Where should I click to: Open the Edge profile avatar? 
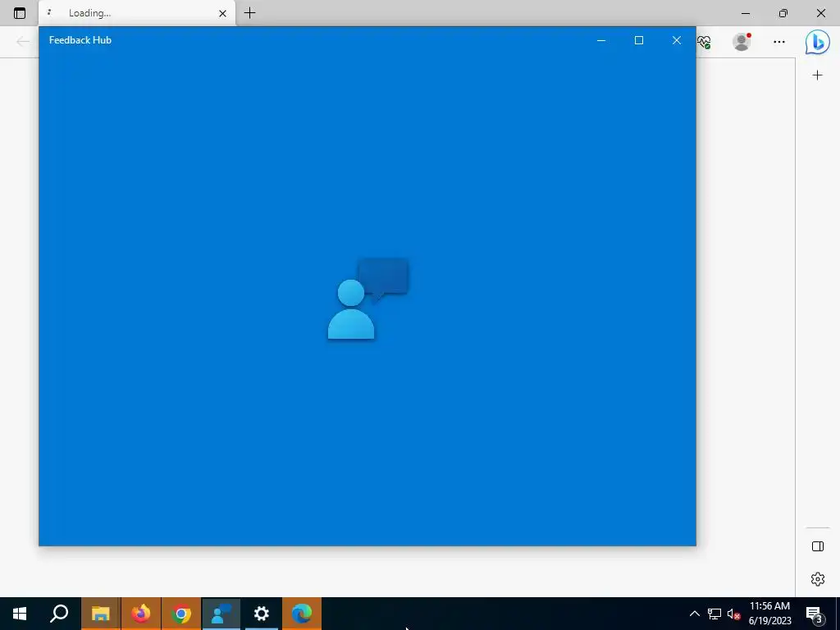742,42
